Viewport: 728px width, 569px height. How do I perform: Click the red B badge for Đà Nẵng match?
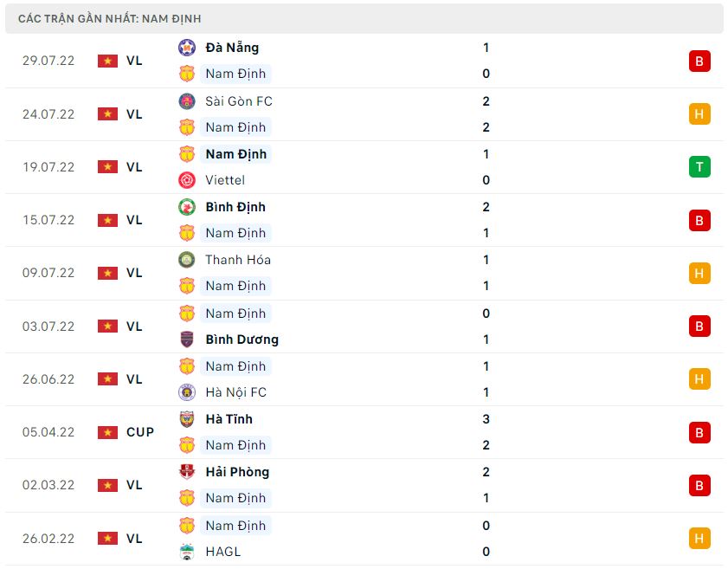coord(699,61)
